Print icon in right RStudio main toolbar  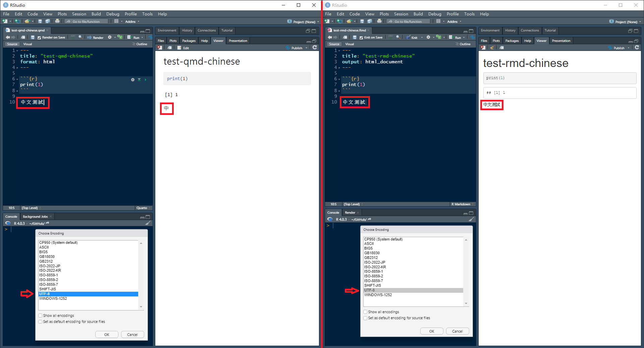pos(379,21)
